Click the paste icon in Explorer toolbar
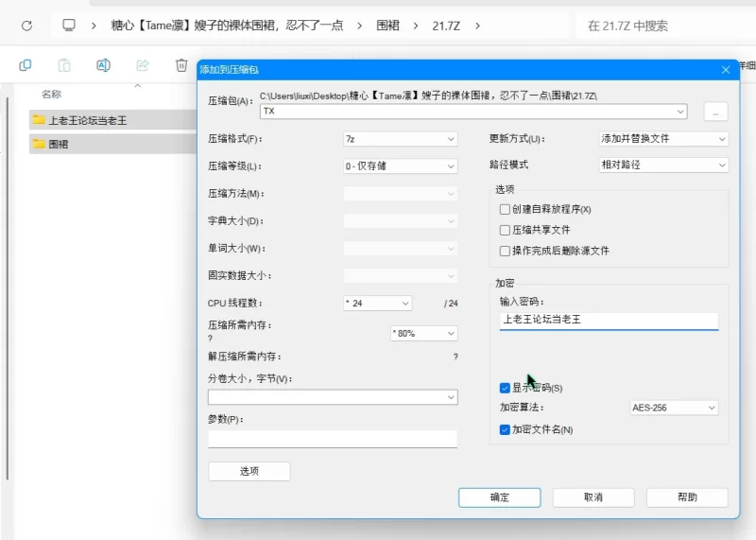The image size is (756, 540). point(64,65)
